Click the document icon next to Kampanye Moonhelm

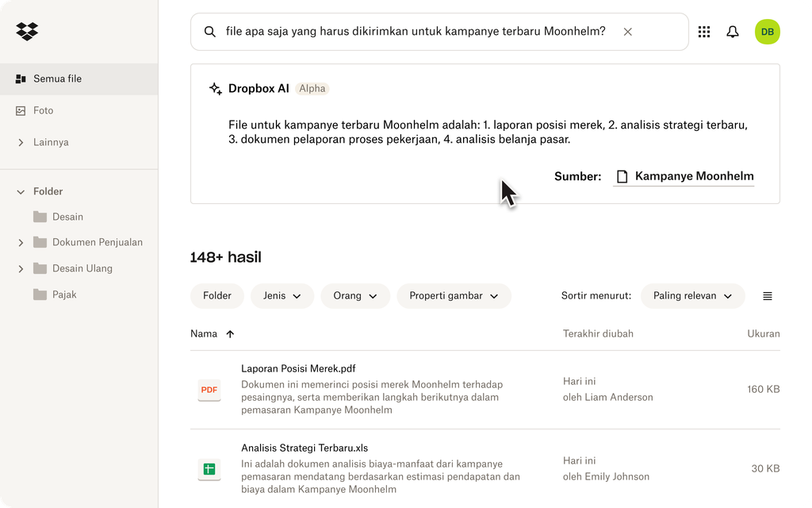(622, 176)
